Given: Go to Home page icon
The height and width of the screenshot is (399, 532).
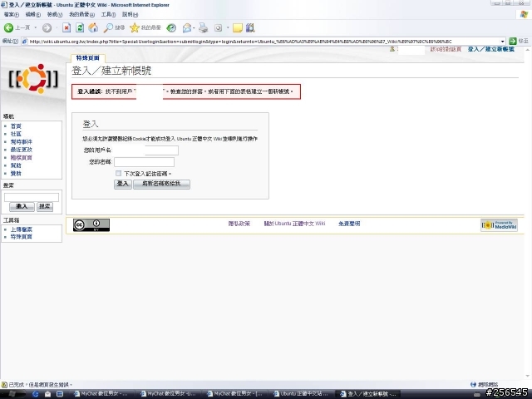Looking at the screenshot, I should point(93,27).
